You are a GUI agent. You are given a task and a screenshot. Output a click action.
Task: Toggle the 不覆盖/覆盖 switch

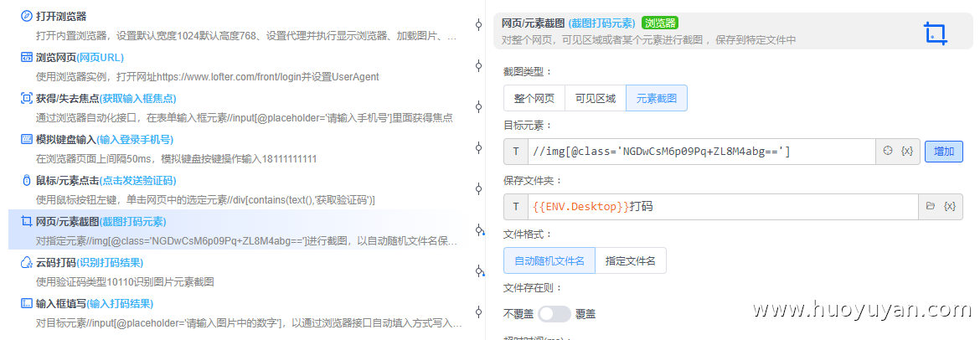click(554, 314)
